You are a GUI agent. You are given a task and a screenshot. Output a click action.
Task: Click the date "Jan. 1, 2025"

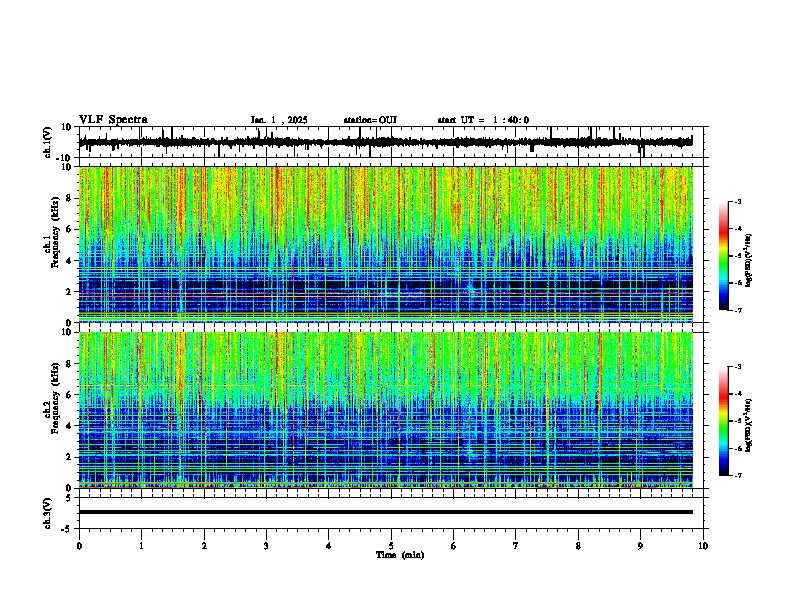coord(279,120)
